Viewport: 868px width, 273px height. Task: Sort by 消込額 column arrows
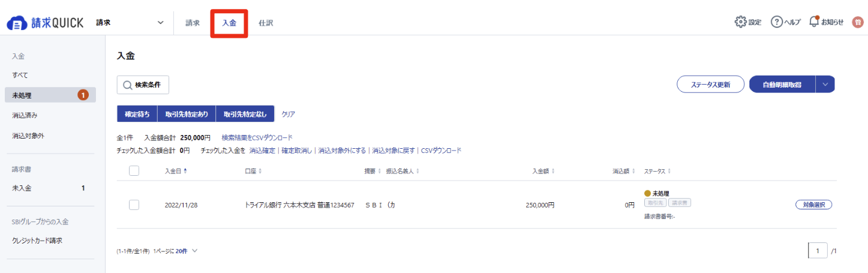click(x=633, y=171)
